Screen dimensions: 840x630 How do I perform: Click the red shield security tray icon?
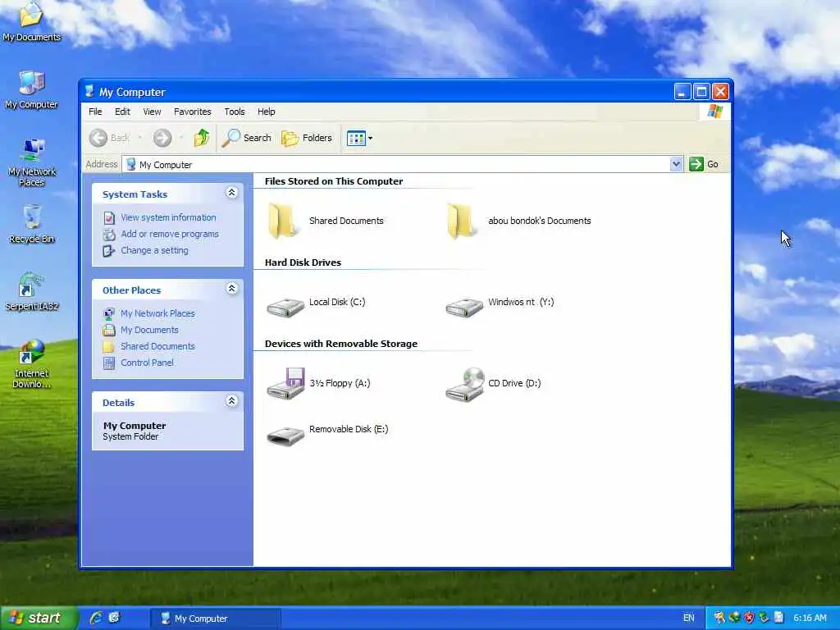[x=749, y=619]
